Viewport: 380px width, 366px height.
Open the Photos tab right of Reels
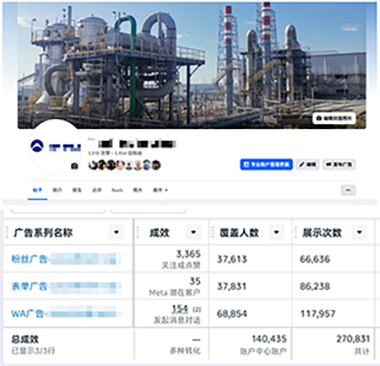(138, 190)
